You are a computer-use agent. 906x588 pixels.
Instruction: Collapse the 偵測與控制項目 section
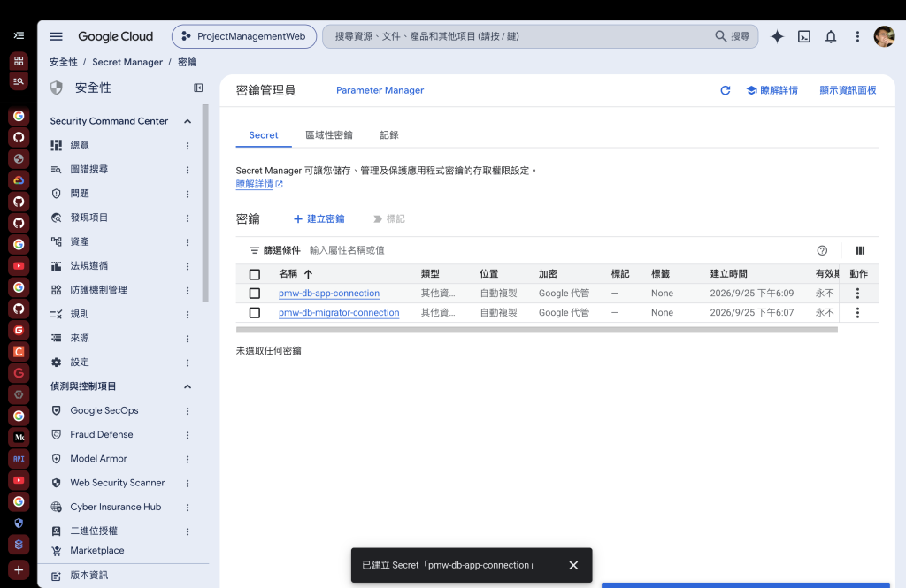click(x=188, y=386)
